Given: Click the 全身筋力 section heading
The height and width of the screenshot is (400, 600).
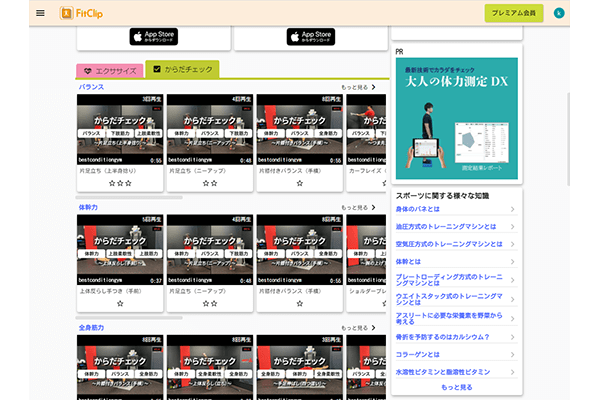Looking at the screenshot, I should [x=91, y=328].
